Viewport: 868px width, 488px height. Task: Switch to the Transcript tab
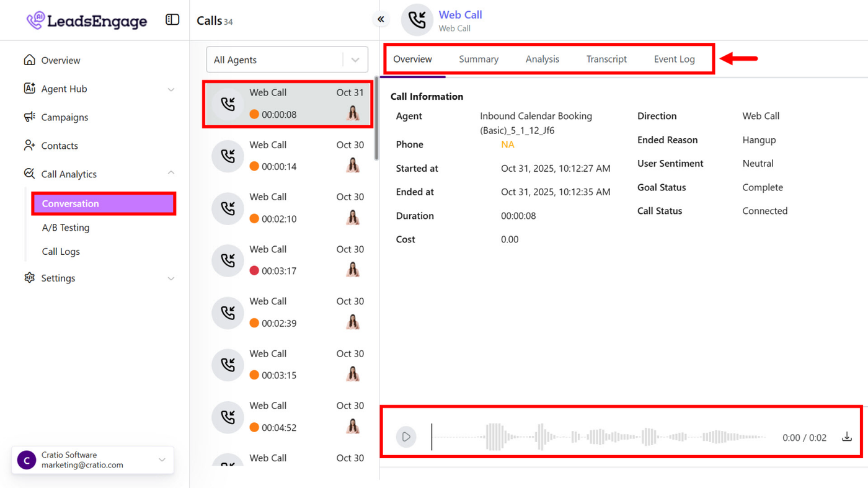coord(606,60)
